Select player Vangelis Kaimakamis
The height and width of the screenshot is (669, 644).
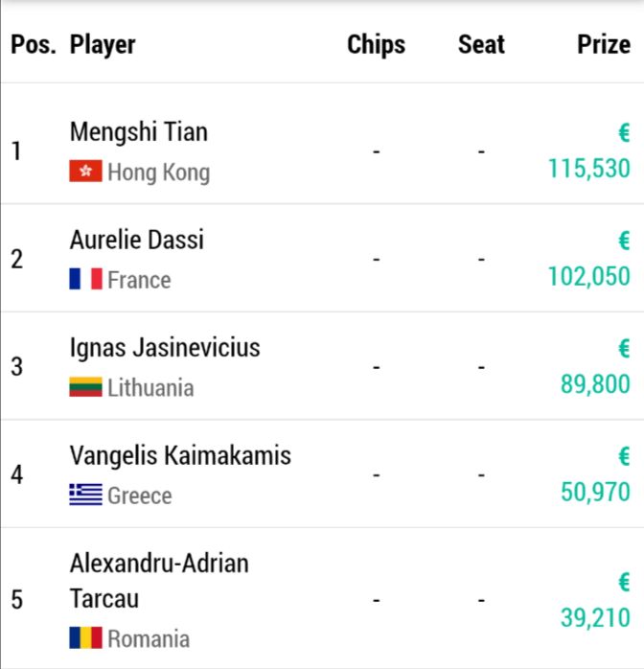pyautogui.click(x=180, y=455)
